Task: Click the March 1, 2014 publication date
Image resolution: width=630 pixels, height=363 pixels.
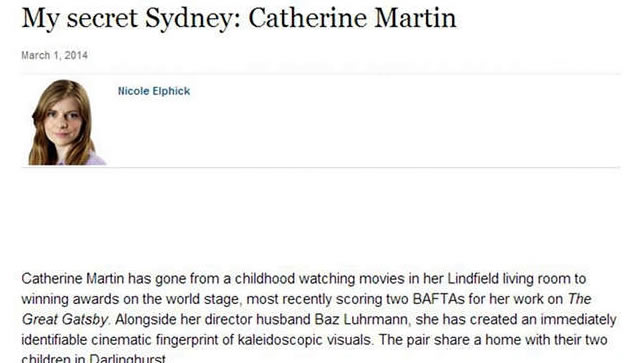Action: tap(55, 55)
